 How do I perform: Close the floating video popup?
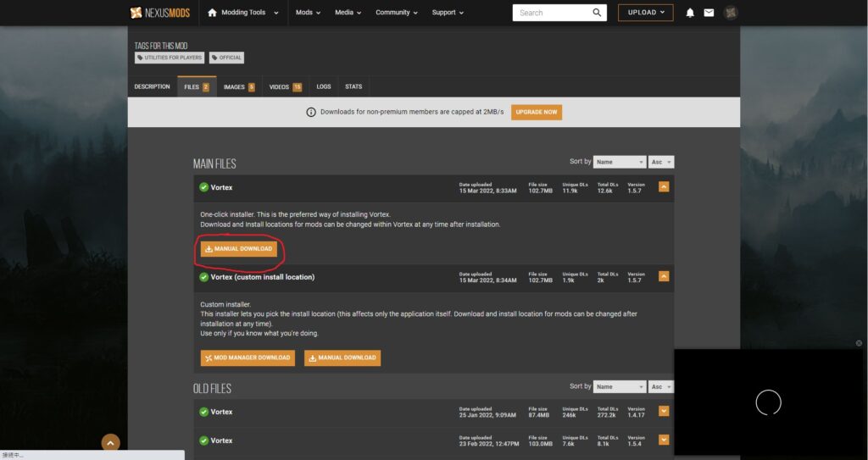[x=859, y=343]
